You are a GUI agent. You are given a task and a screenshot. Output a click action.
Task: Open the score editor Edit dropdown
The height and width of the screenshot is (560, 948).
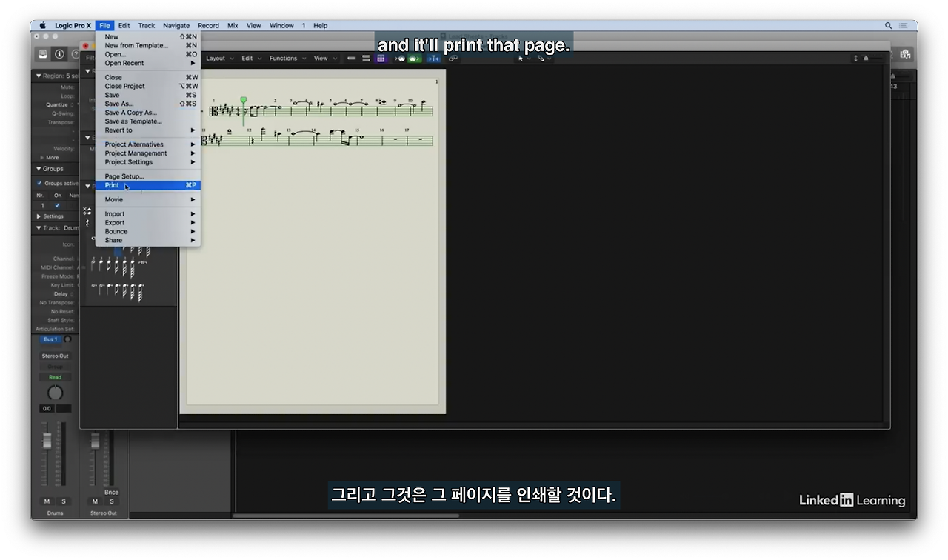pos(250,59)
